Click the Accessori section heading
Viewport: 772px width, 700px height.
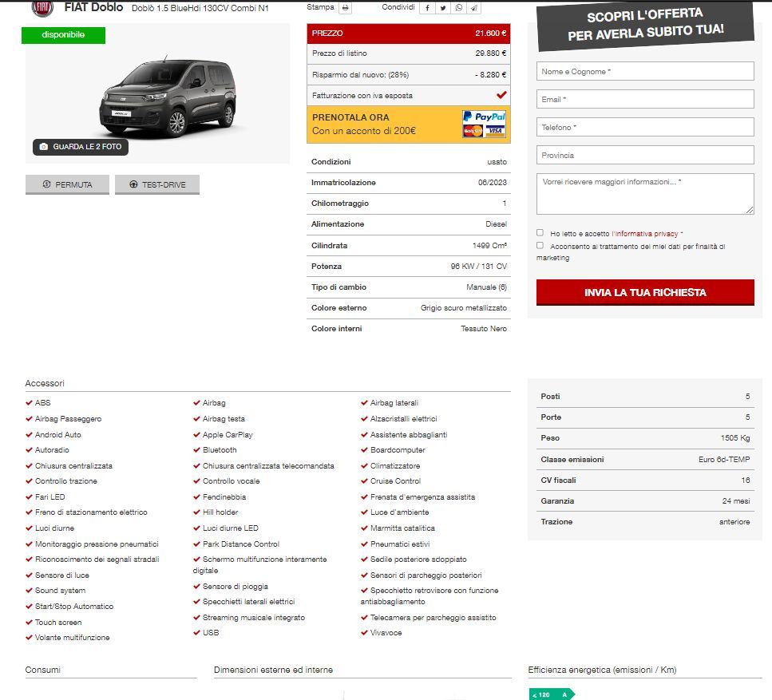45,383
